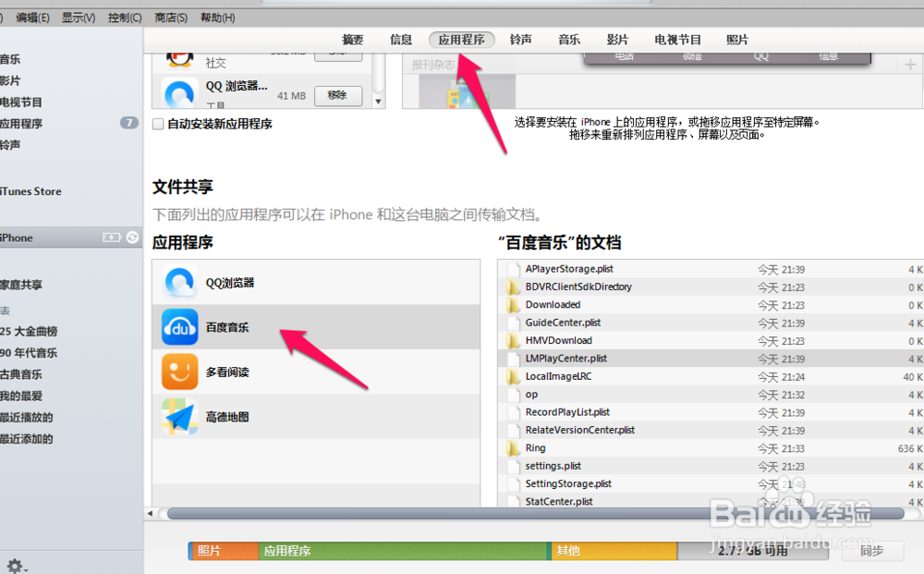This screenshot has height=574, width=924.
Task: Select 应用程序 in the sidebar
Action: tap(21, 123)
